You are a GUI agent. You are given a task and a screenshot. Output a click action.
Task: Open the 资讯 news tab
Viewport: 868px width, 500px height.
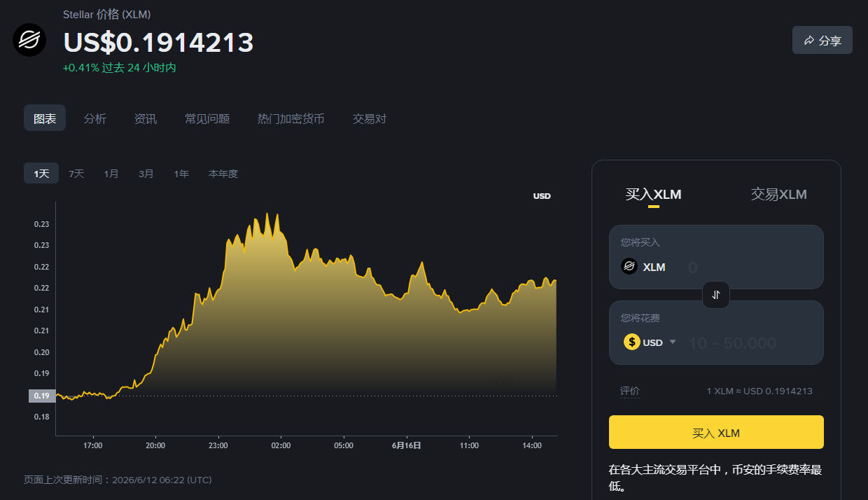click(x=146, y=118)
